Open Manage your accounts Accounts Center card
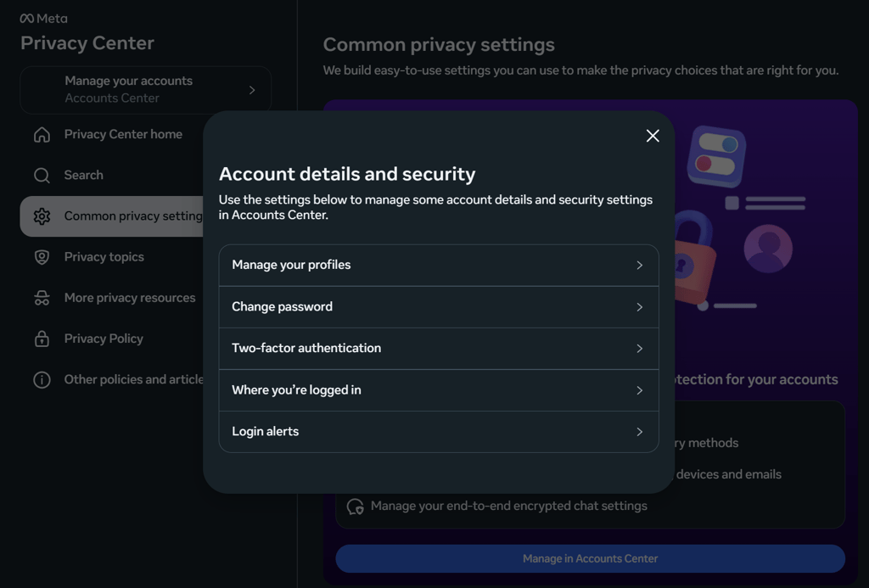Viewport: 869px width, 588px height. [x=145, y=90]
